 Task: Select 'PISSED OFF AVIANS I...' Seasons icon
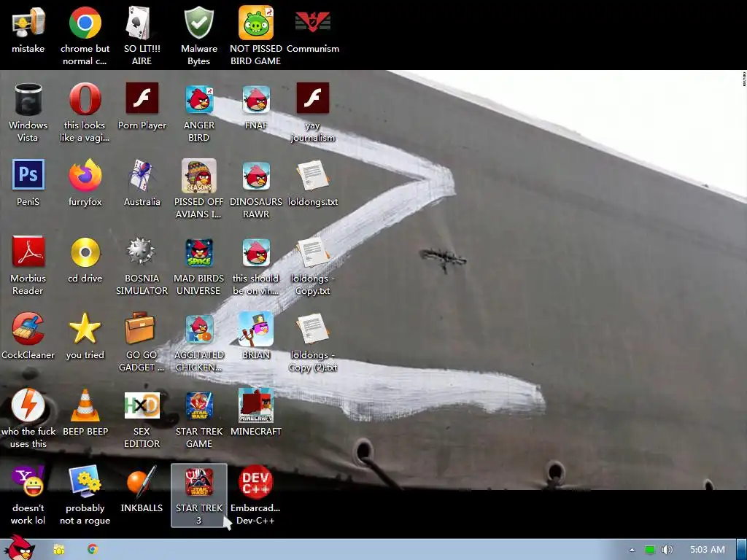[198, 175]
